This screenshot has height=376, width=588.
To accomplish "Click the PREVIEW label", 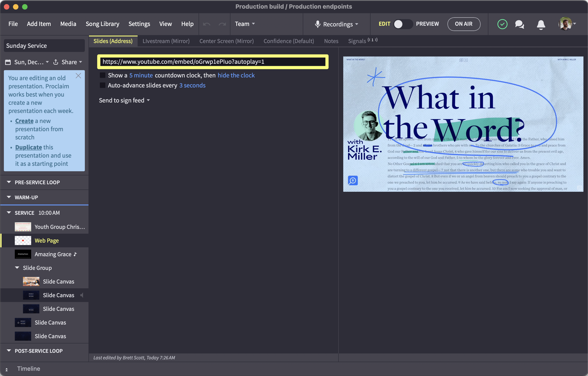I will click(x=427, y=24).
